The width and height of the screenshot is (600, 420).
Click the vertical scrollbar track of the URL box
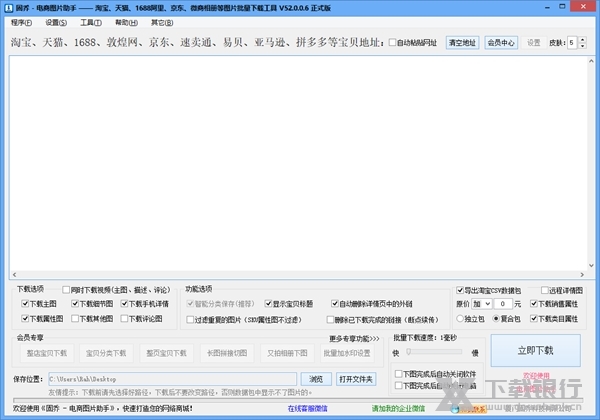click(591, 163)
